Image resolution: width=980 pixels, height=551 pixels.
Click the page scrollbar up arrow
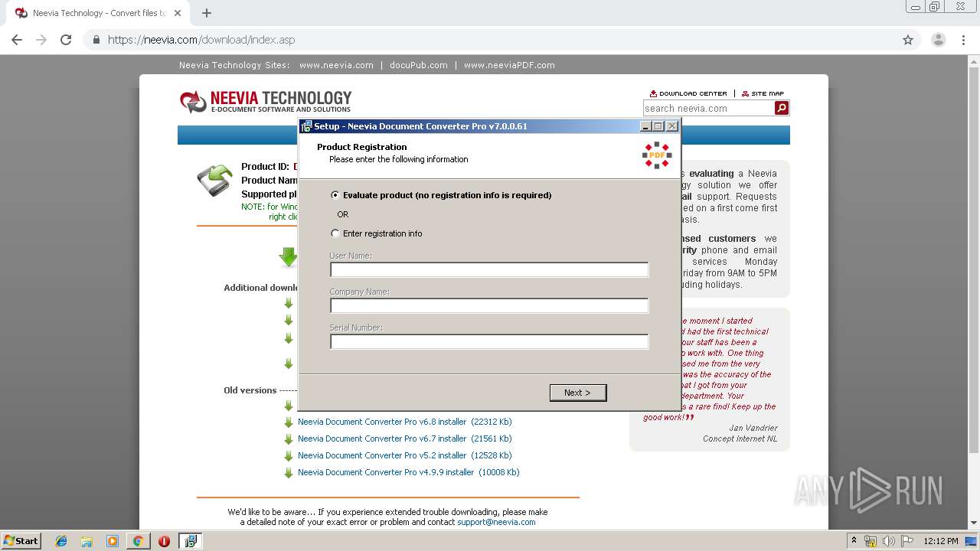point(974,60)
